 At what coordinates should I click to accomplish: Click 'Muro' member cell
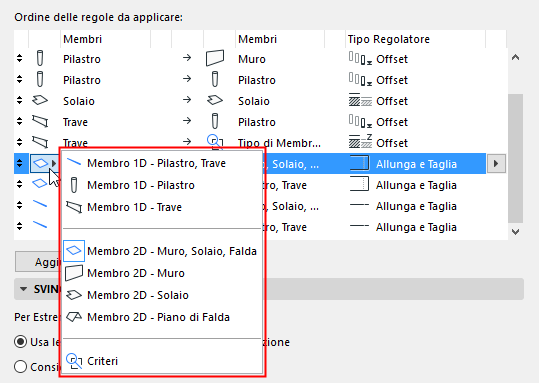click(252, 59)
